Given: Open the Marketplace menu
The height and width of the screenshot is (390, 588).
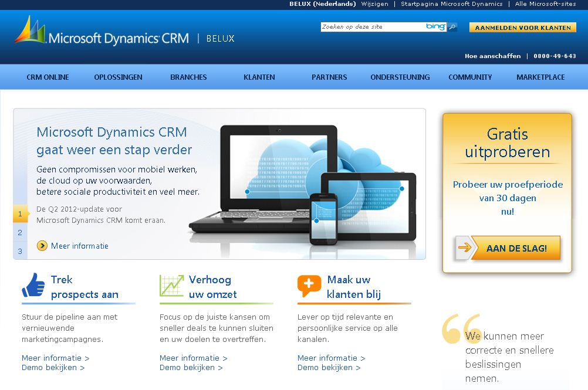Looking at the screenshot, I should tap(540, 77).
